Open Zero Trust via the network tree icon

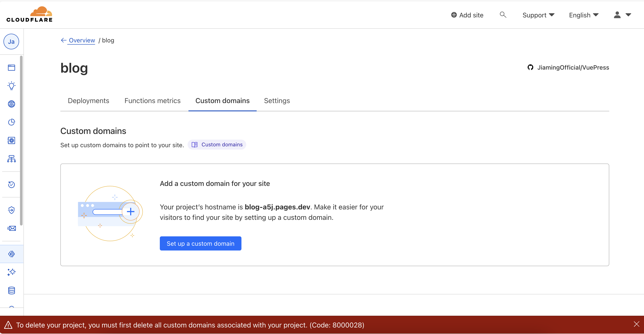point(11,159)
